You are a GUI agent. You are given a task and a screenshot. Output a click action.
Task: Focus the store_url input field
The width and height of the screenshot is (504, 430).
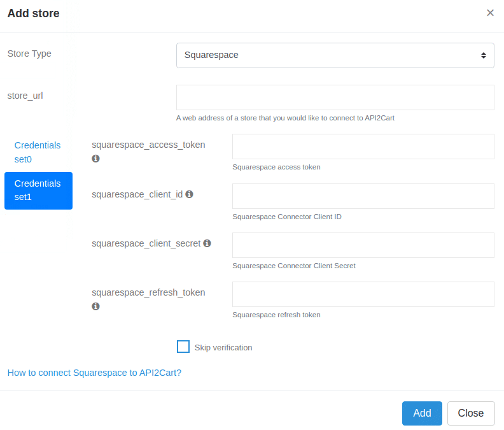[x=335, y=97]
